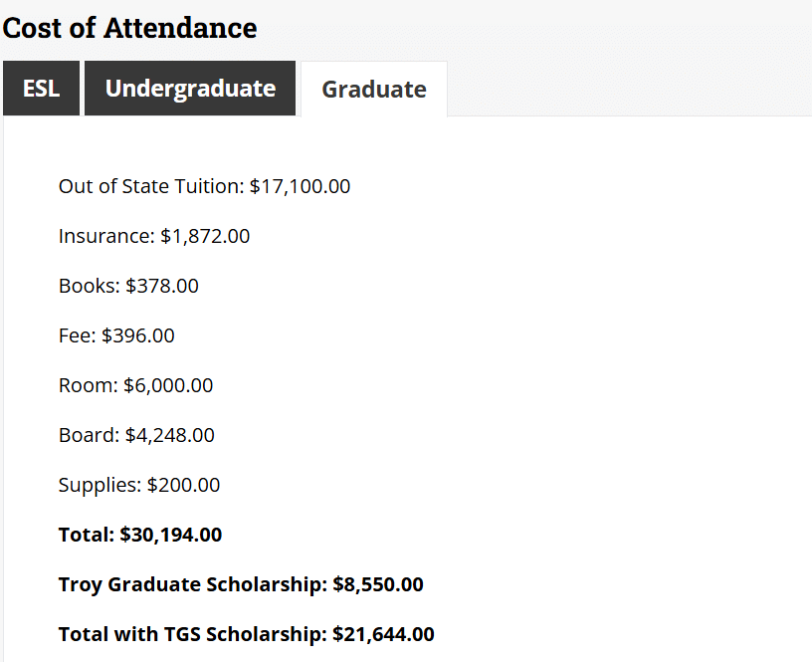This screenshot has width=812, height=662.
Task: Click the Troy Graduate Scholarship line
Action: [241, 584]
